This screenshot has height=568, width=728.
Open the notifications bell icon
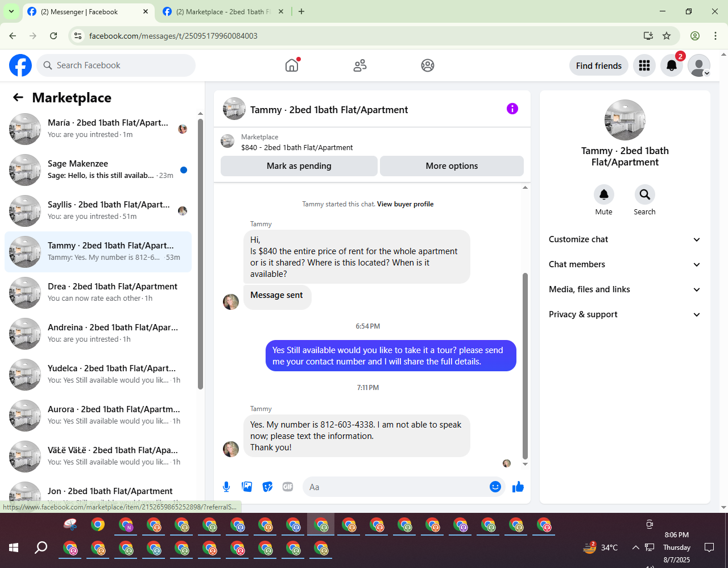click(672, 65)
